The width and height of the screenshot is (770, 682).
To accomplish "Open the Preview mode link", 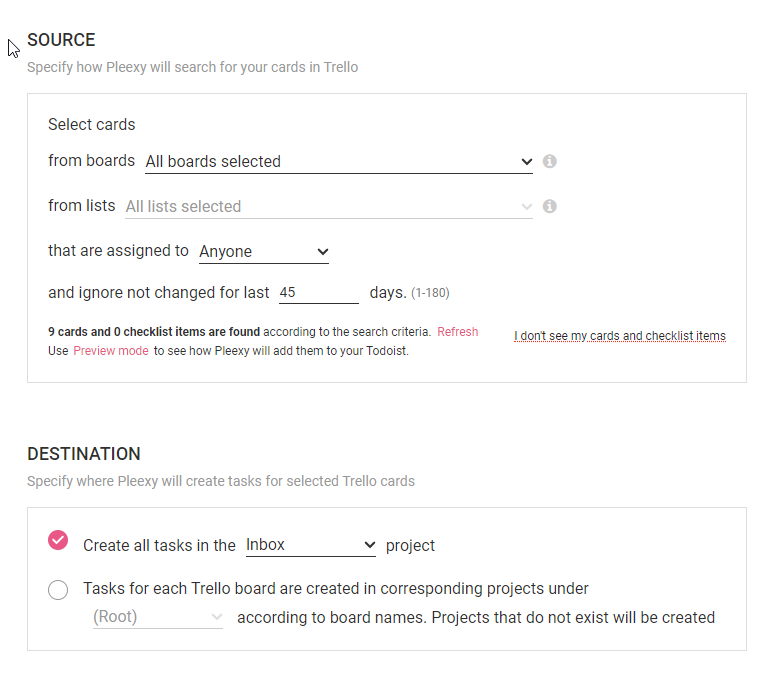I will click(111, 351).
